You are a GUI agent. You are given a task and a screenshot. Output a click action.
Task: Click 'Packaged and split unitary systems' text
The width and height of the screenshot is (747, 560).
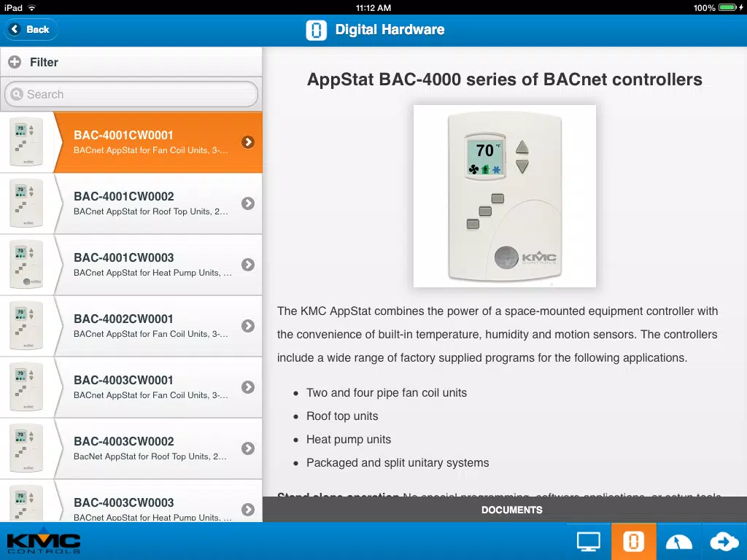398,463
